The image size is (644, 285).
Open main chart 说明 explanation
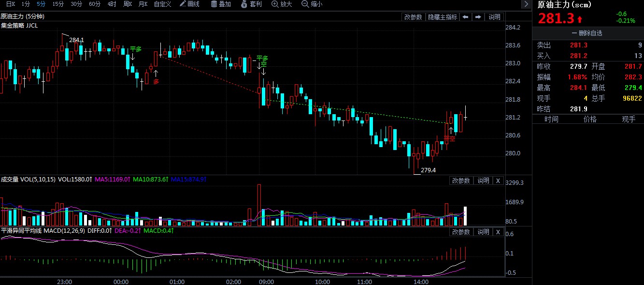click(494, 17)
